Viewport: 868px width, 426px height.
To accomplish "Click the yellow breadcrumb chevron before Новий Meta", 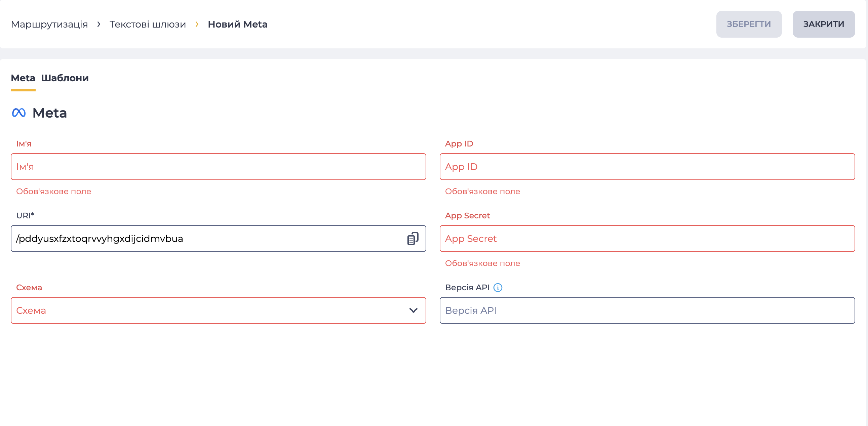I will 197,24.
